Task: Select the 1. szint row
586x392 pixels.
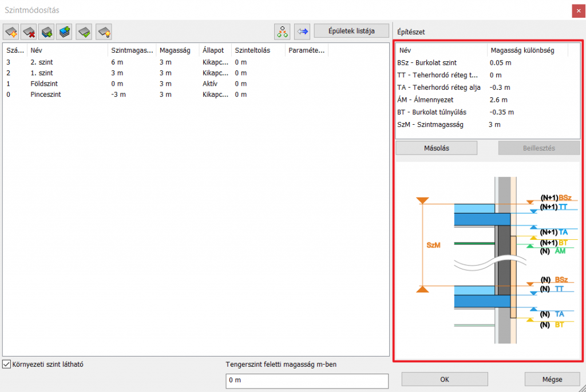Action: (196, 73)
